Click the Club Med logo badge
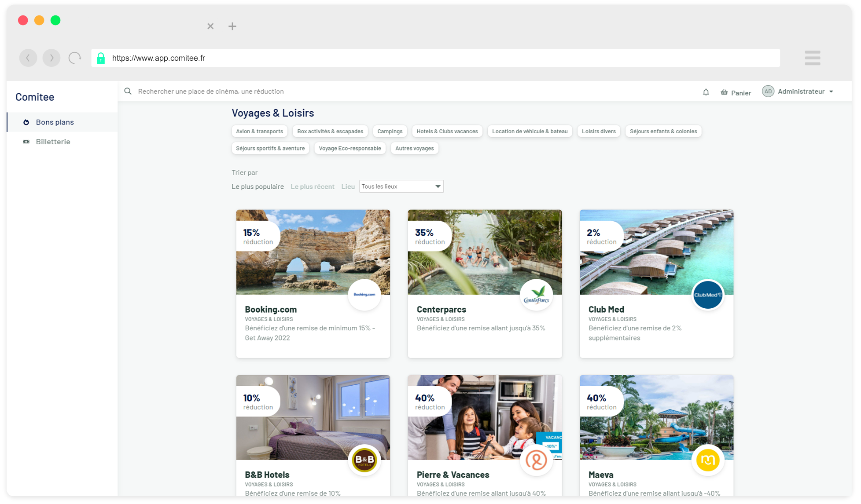The width and height of the screenshot is (861, 504). 707,295
